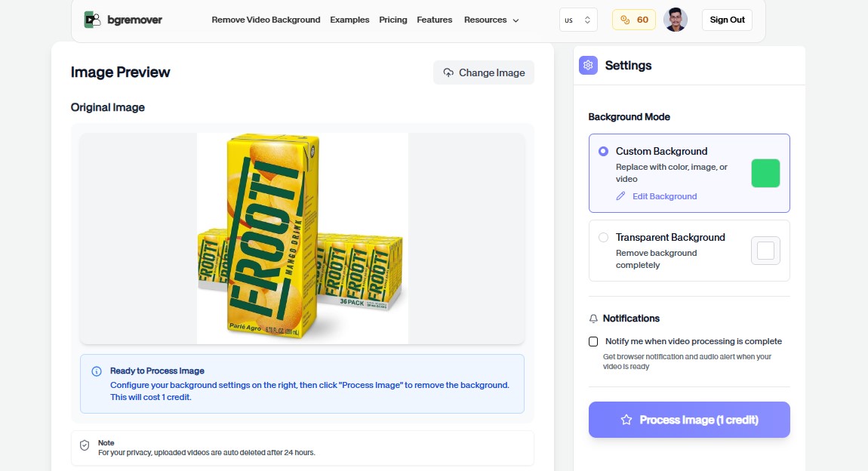Click the pencil Edit Background icon
The width and height of the screenshot is (868, 471).
pyautogui.click(x=621, y=196)
